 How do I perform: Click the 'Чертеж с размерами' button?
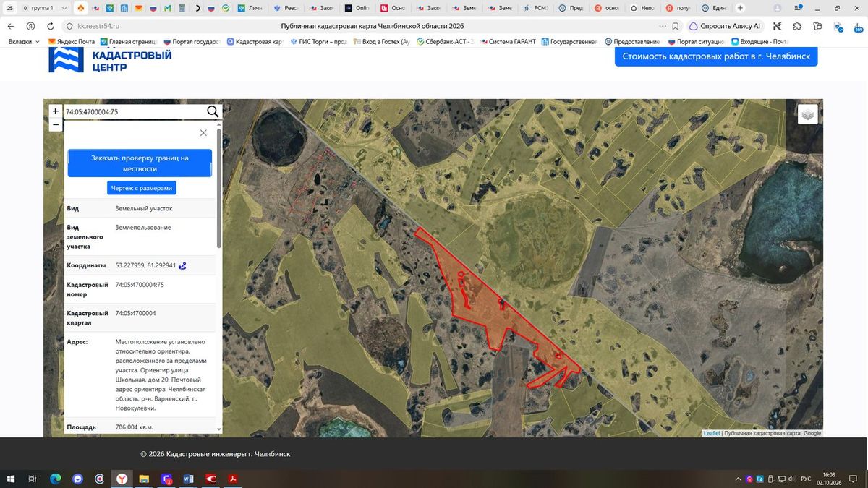(142, 188)
